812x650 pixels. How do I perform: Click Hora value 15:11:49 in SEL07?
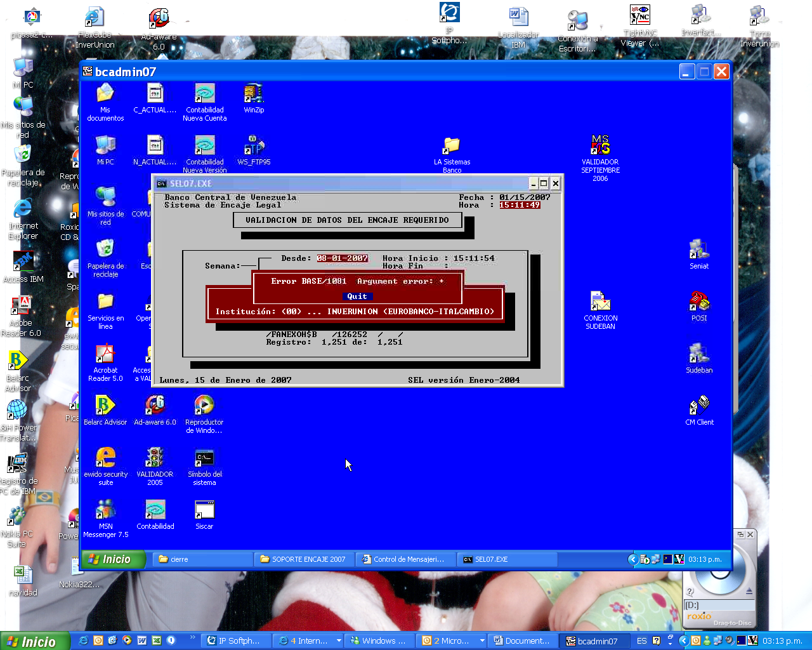(520, 205)
